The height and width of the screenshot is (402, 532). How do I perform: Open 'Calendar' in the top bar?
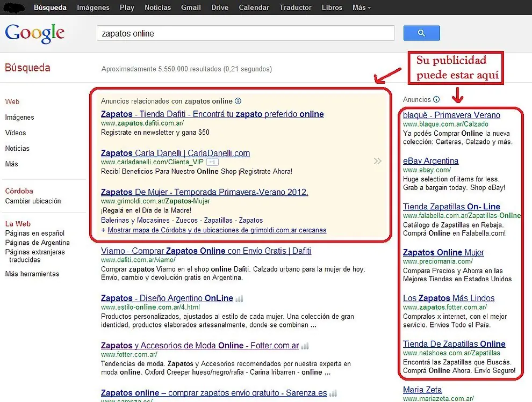[x=254, y=8]
